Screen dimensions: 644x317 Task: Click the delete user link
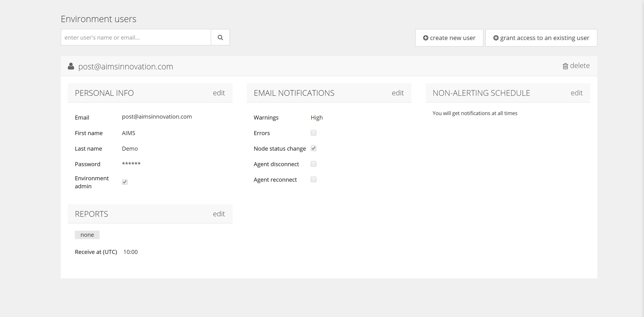[580, 66]
